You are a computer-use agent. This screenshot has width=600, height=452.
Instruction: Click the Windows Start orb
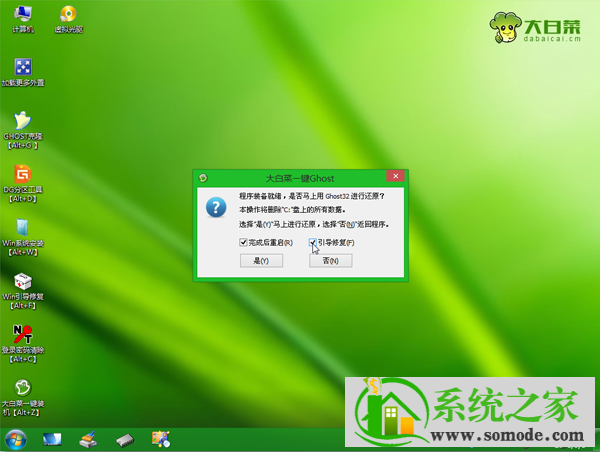point(16,439)
